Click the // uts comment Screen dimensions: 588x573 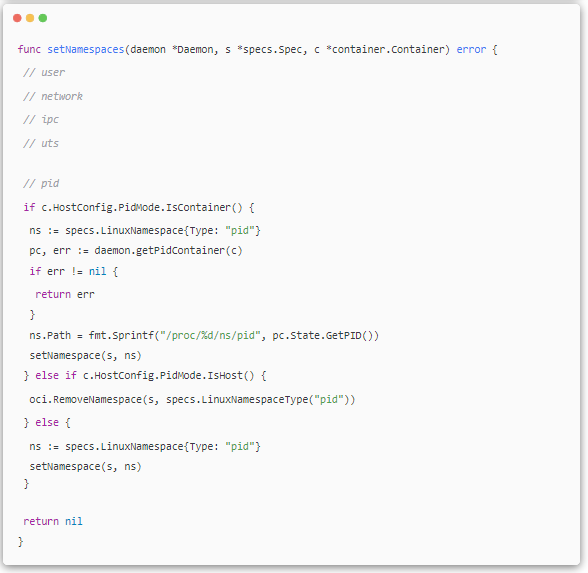[41, 144]
